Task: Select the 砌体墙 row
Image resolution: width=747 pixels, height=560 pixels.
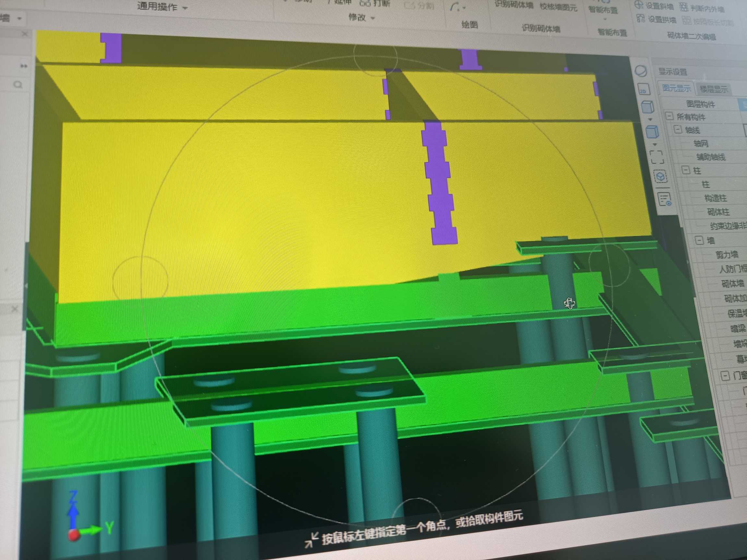Action: click(732, 284)
